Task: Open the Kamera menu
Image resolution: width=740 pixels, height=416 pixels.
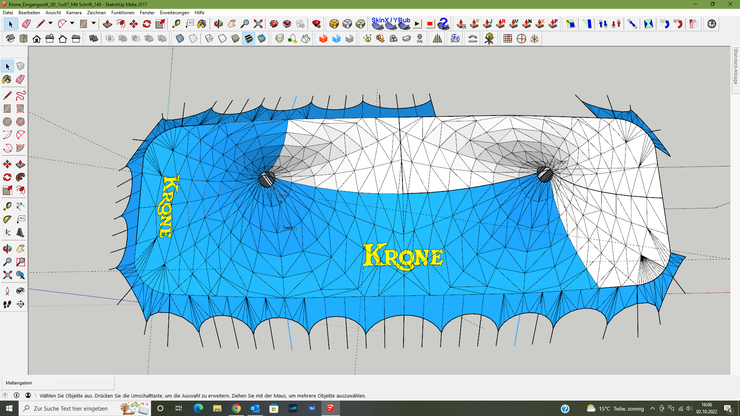Action: [x=74, y=13]
